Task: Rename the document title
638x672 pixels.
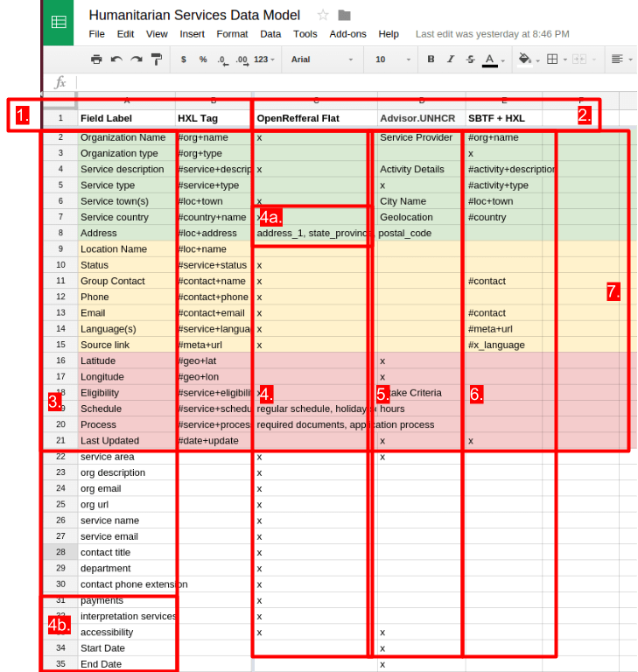Action: tap(194, 15)
